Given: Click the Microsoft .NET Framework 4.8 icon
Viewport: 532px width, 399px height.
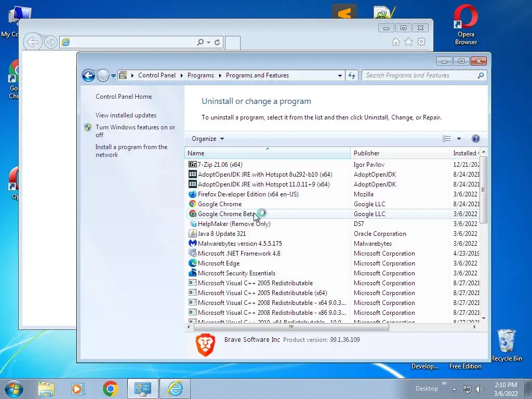Looking at the screenshot, I should tap(192, 253).
